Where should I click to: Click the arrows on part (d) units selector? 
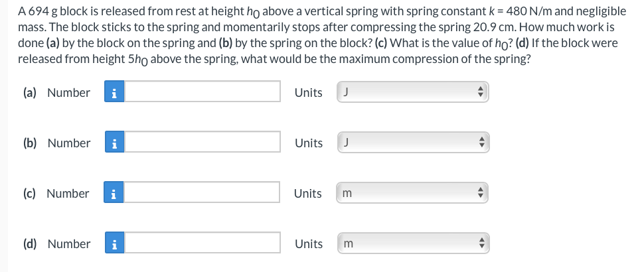481,244
